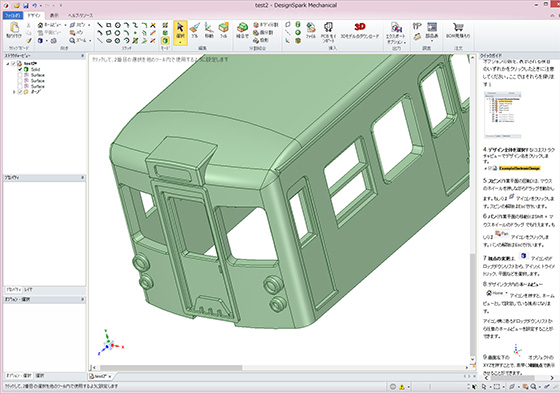This screenshot has width=560, height=394.
Task: Collapse the test2 tree root
Action: point(8,64)
